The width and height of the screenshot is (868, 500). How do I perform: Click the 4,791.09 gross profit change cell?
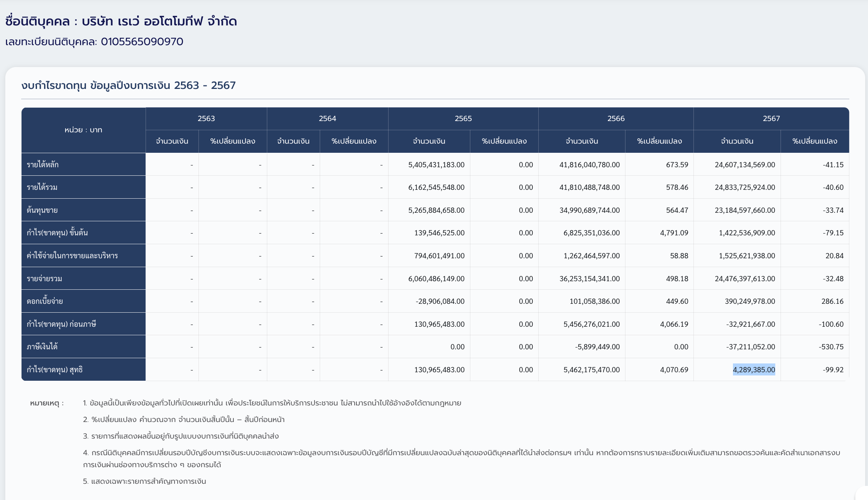coord(674,233)
